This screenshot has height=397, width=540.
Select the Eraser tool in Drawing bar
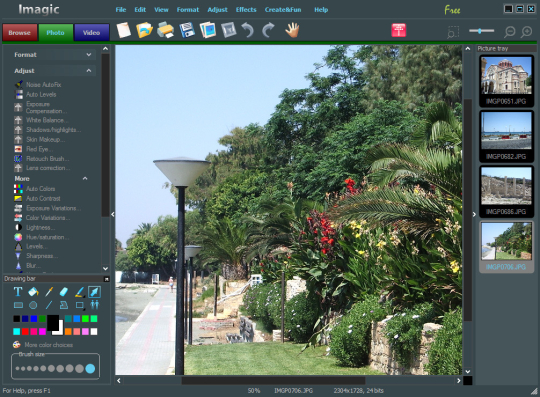click(64, 292)
